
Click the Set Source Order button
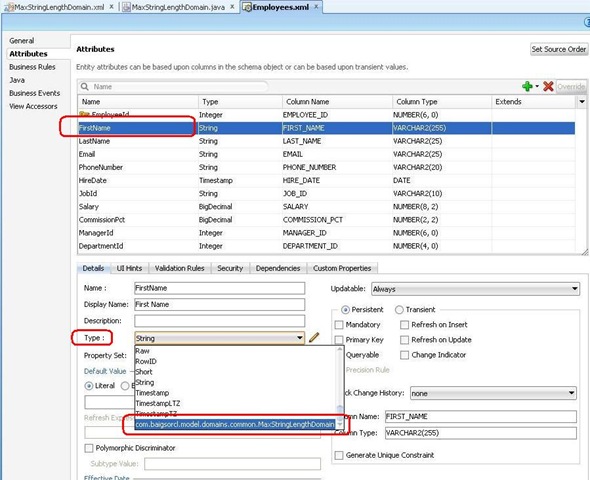[559, 49]
